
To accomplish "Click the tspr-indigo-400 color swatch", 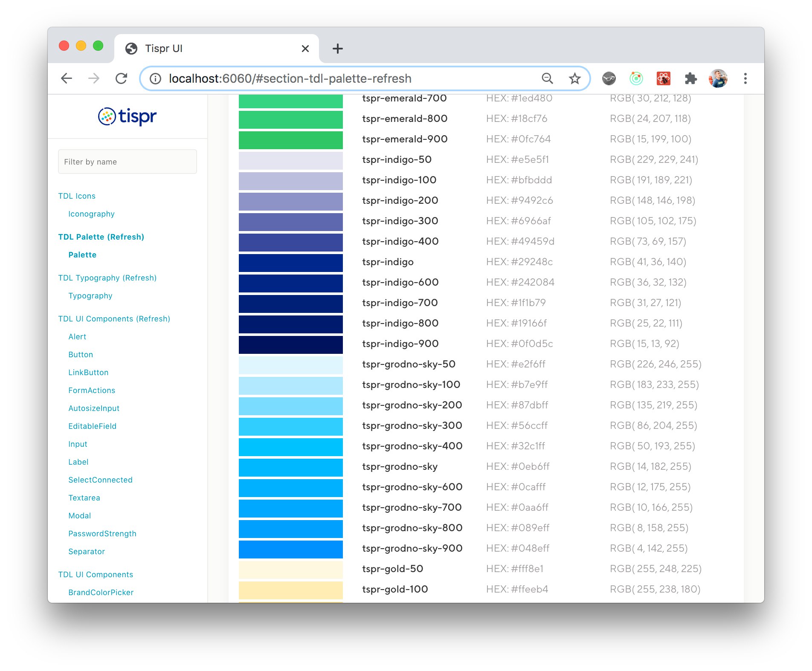I will 290,242.
